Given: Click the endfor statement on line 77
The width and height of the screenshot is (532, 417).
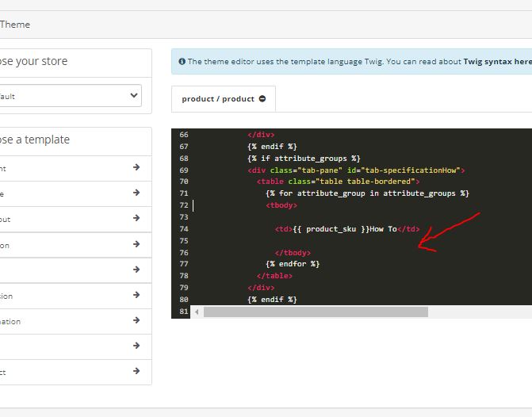Looking at the screenshot, I should click(x=293, y=264).
